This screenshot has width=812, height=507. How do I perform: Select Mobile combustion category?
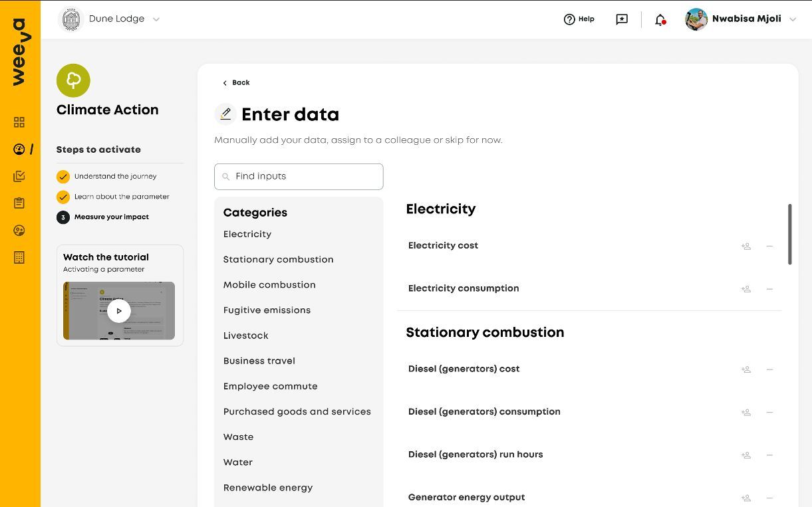point(269,285)
